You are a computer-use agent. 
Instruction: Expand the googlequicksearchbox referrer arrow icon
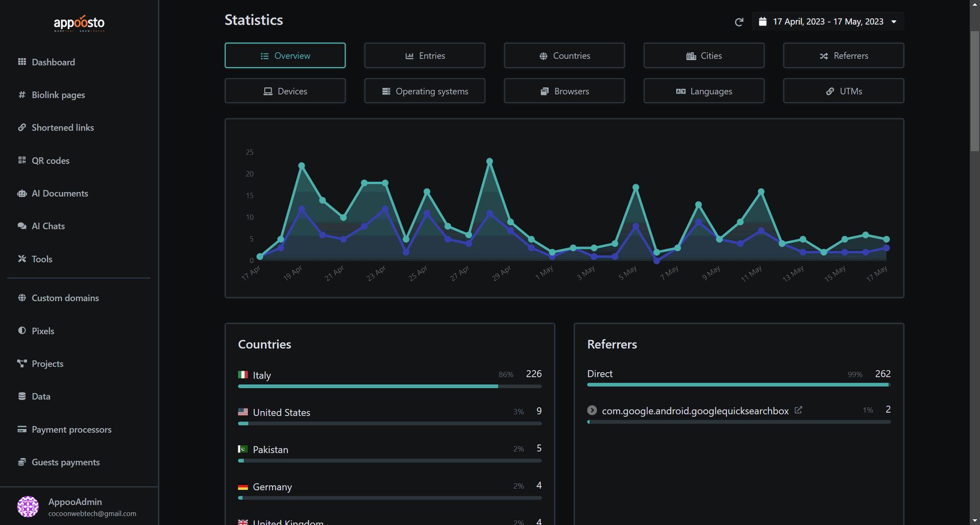[x=592, y=410]
